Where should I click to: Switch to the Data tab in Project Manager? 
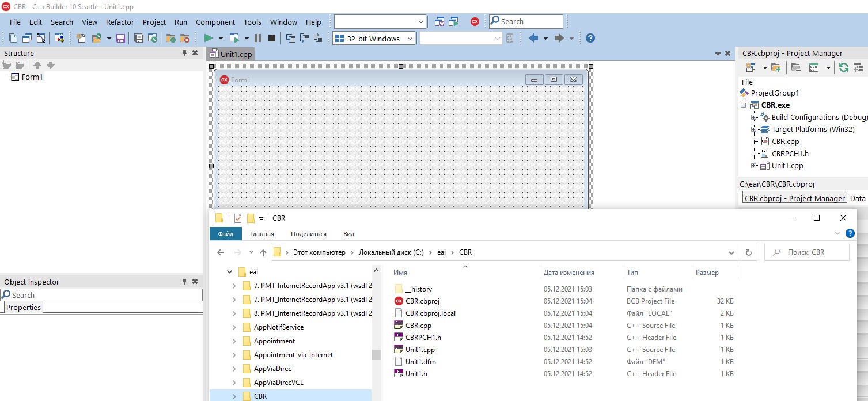pos(858,198)
